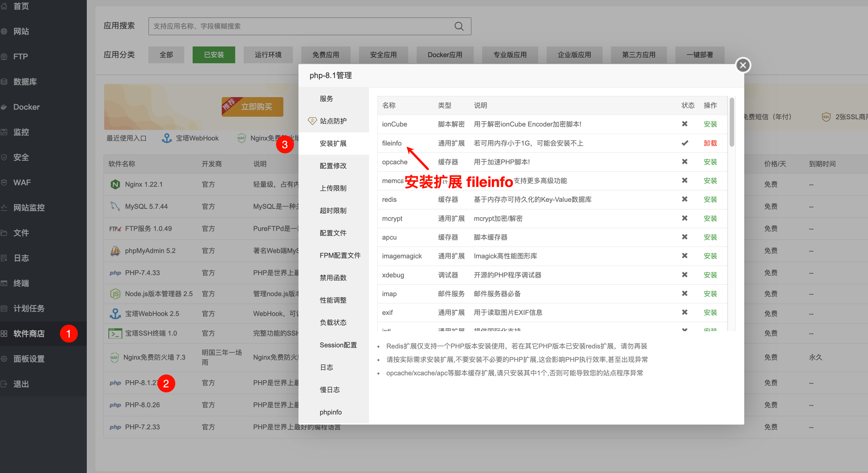This screenshot has width=868, height=473.
Task: Open the WAF section in the sidebar
Action: [x=22, y=182]
